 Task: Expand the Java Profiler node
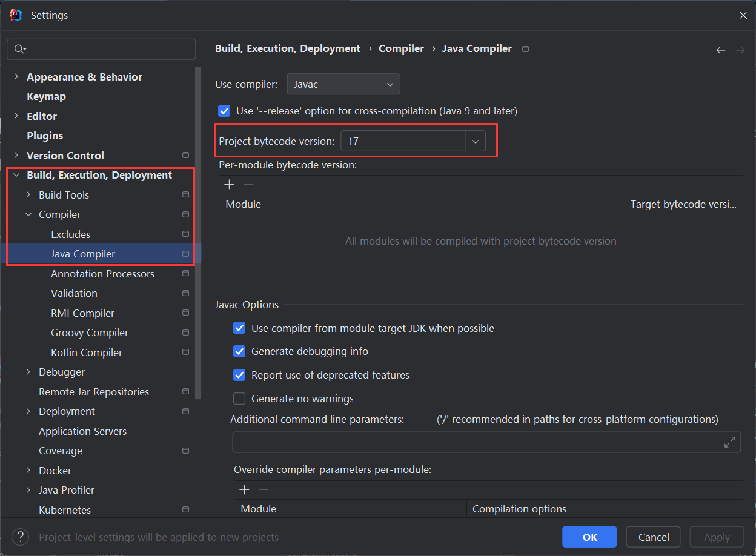(28, 490)
